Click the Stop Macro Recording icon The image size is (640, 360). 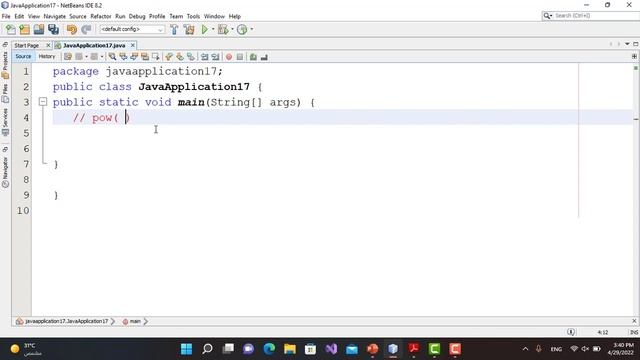coord(240,57)
